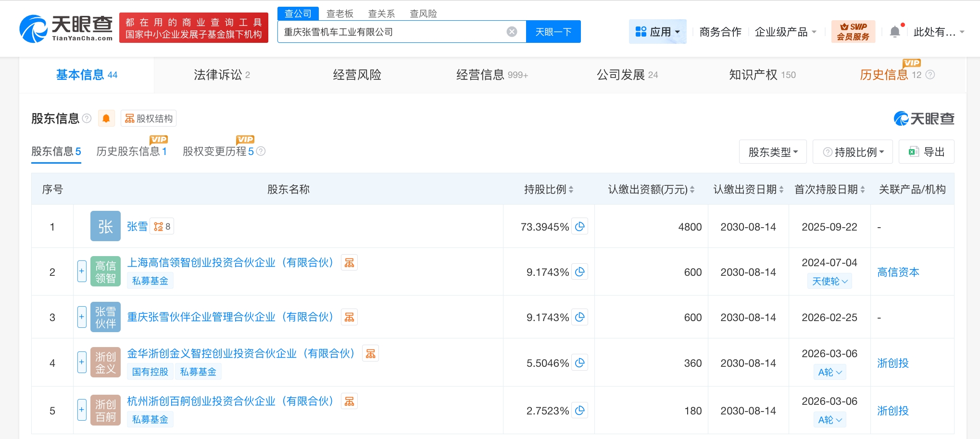Sort by 认缴出资额 column arrows
Screen dimensions: 980x439
coord(692,189)
